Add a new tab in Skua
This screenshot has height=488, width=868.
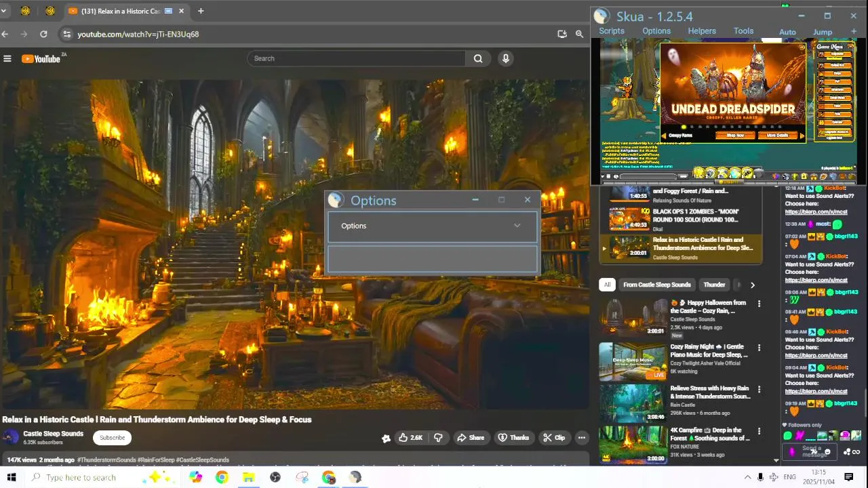(x=854, y=31)
